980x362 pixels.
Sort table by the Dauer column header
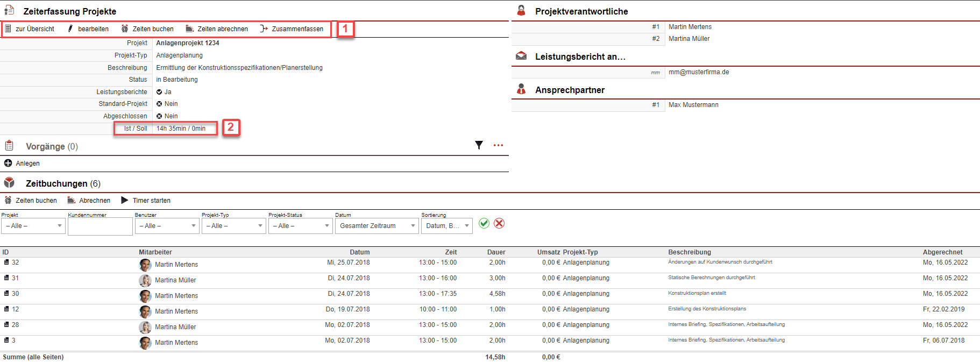tap(496, 252)
